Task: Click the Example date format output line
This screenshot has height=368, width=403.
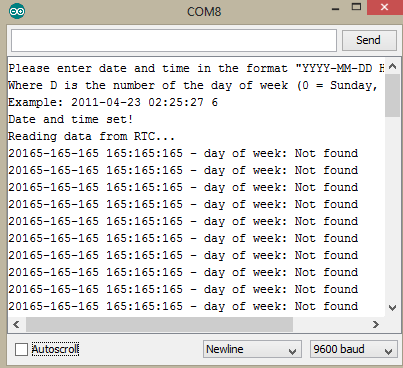Action: tap(113, 102)
